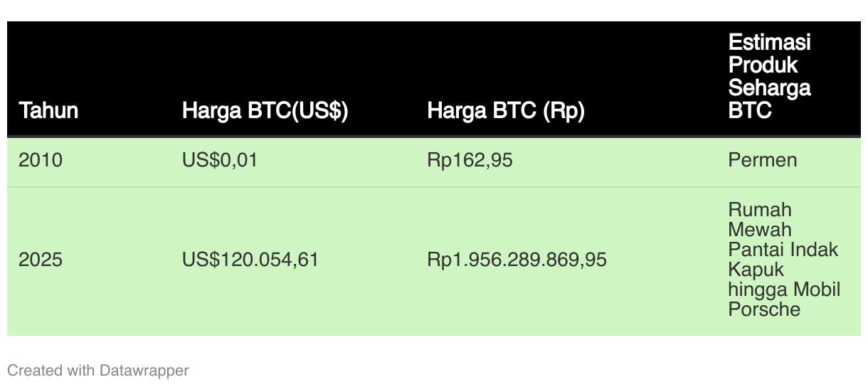Click the US$0,01 price cell
The height and width of the screenshot is (387, 868).
click(x=220, y=160)
